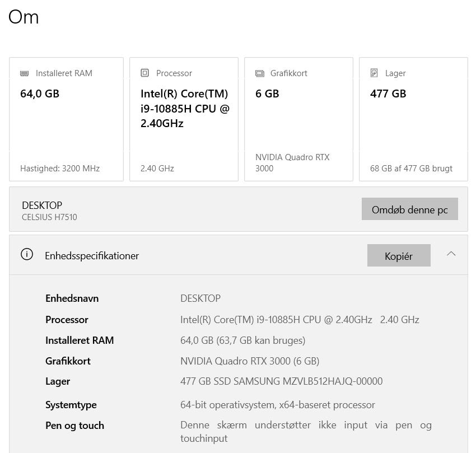
Task: Click the Processor chip icon
Action: click(145, 73)
